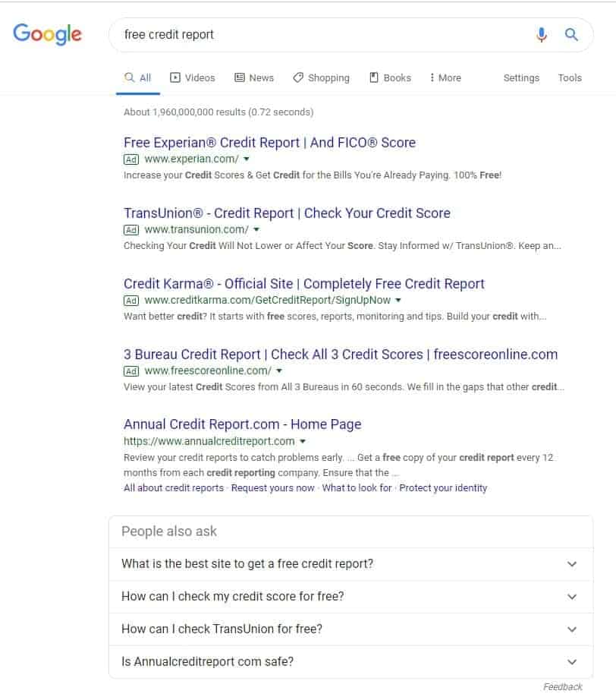
Task: Click the www.transunion.com/ URL text
Action: click(x=196, y=229)
